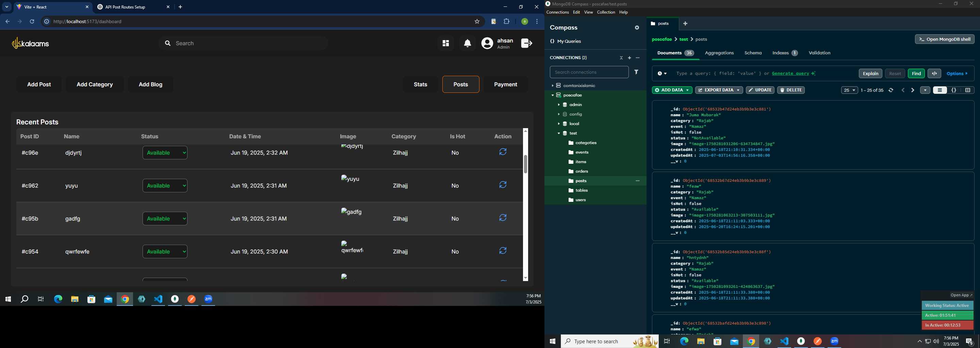Change documents per page from 25
Image resolution: width=980 pixels, height=348 pixels.
pyautogui.click(x=850, y=90)
